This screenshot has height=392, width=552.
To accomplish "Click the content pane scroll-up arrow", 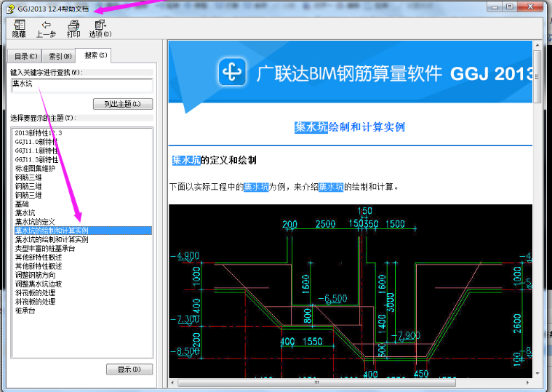I will pos(537,46).
